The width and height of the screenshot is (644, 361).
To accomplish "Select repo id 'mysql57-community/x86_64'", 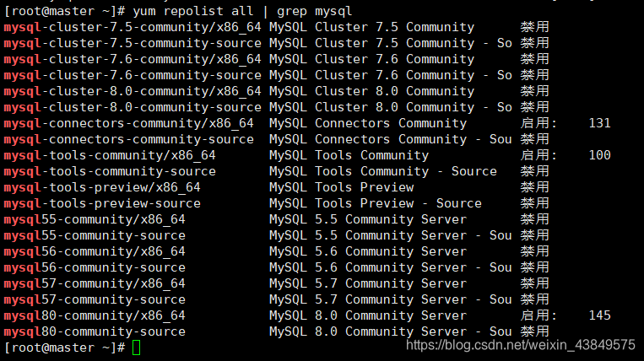I will (x=95, y=283).
